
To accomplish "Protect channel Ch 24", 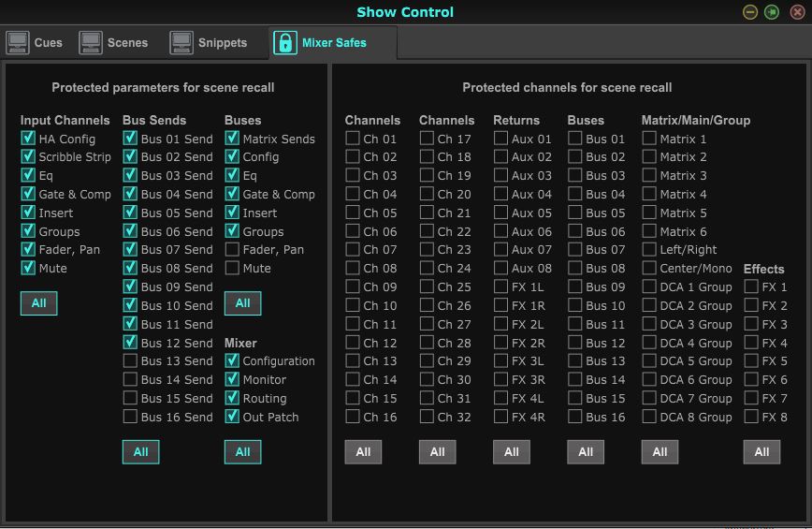I will click(x=427, y=268).
